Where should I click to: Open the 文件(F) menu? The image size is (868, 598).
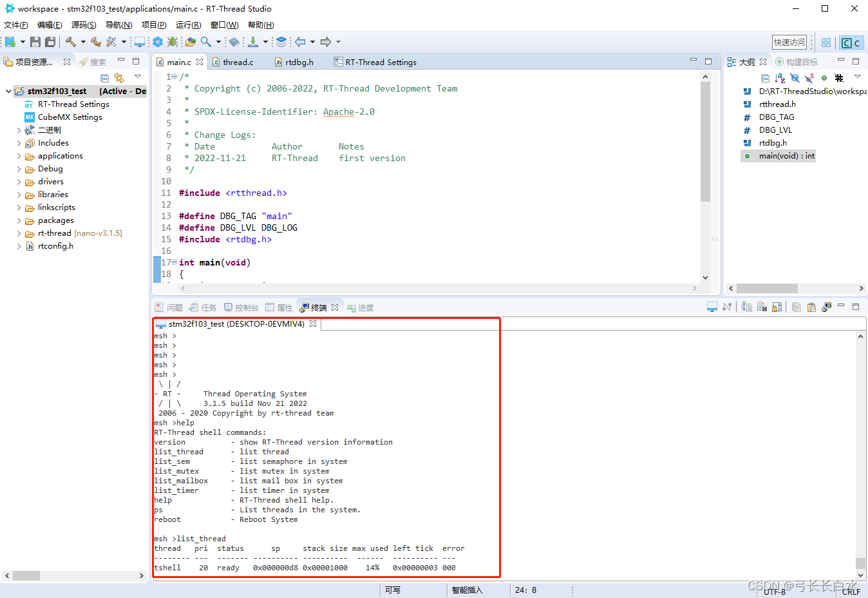click(16, 25)
